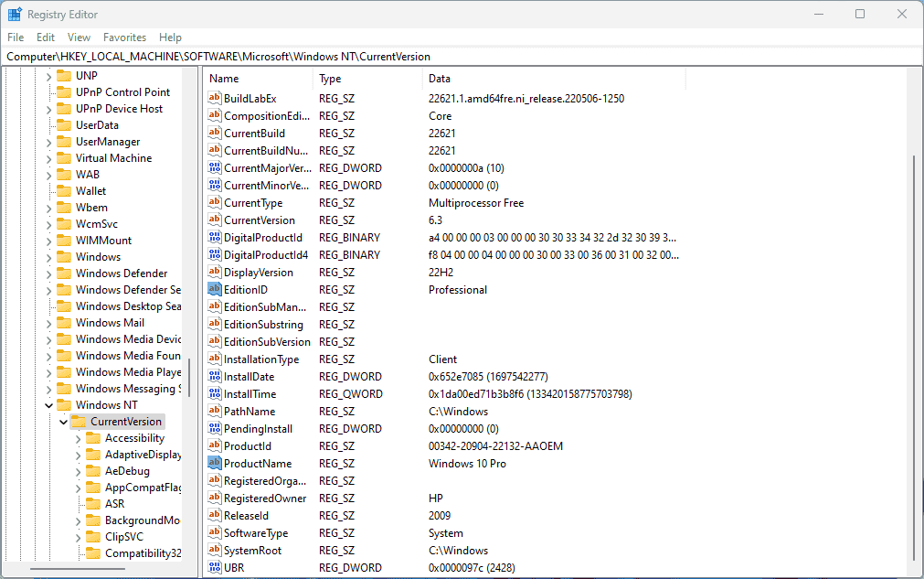Click the folder icon for Windows Defender

(x=64, y=273)
